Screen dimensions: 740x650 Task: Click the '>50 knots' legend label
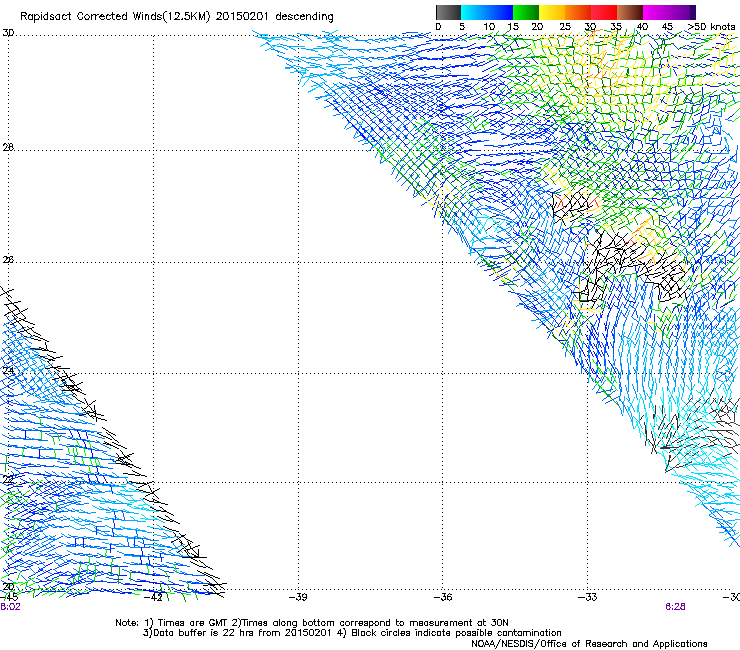711,27
